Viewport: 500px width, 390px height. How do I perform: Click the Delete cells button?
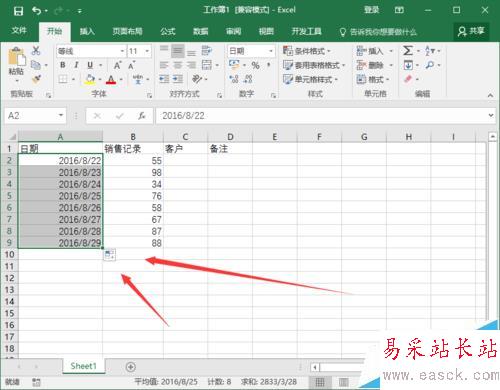375,65
